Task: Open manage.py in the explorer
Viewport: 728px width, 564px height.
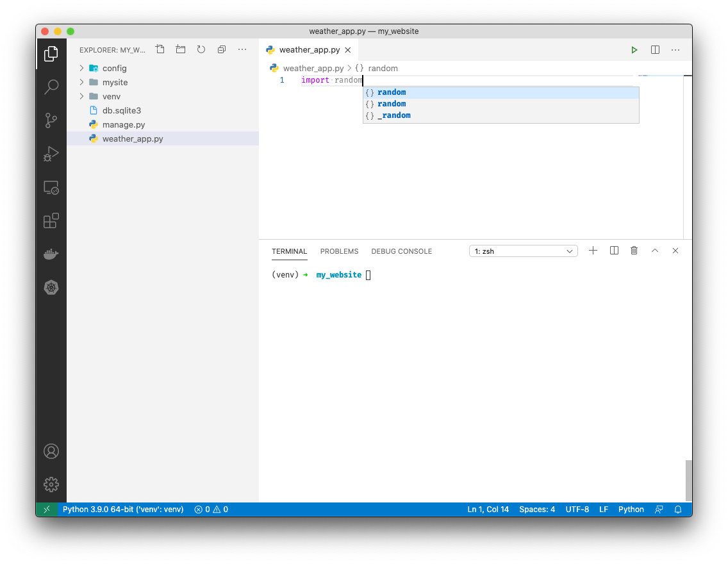Action: point(123,125)
